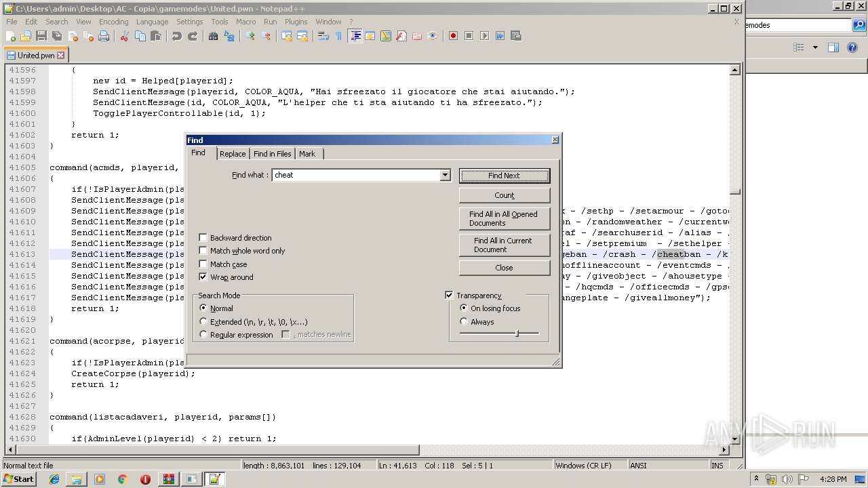Click Find All in All Opened Documents
The image size is (868, 488).
(504, 218)
